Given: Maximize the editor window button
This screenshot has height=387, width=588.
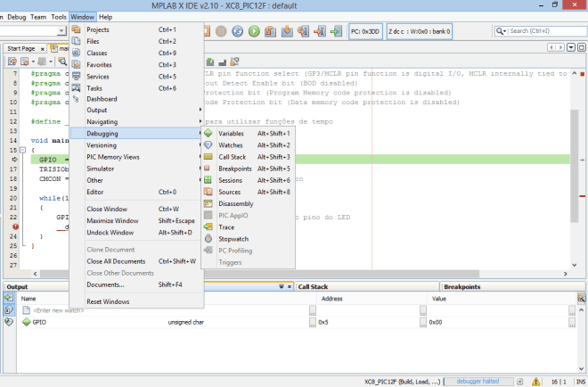Looking at the screenshot, I should pyautogui.click(x=581, y=47).
